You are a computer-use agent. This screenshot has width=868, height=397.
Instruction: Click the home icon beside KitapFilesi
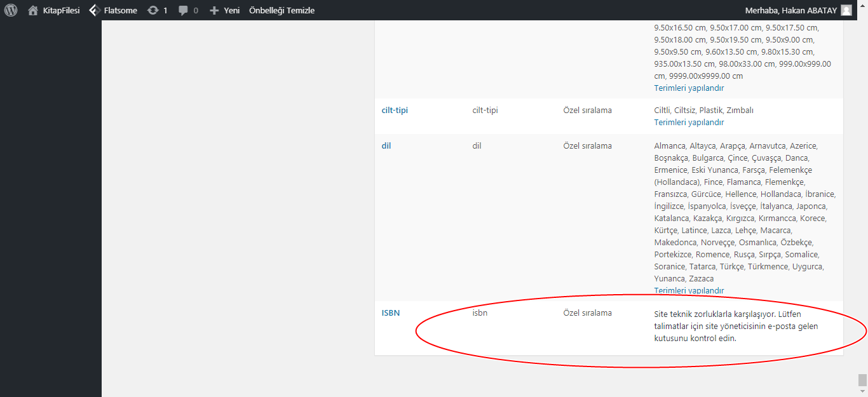33,10
